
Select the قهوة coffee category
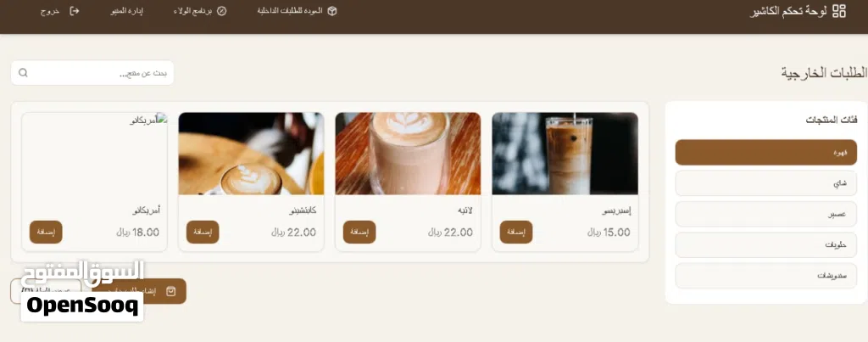[x=766, y=153]
